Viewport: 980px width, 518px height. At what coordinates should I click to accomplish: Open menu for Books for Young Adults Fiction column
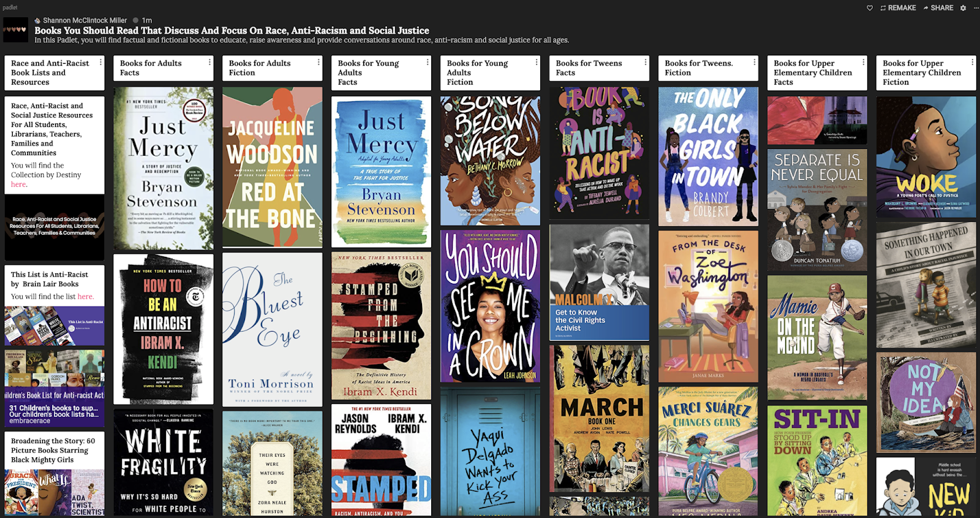pyautogui.click(x=537, y=62)
